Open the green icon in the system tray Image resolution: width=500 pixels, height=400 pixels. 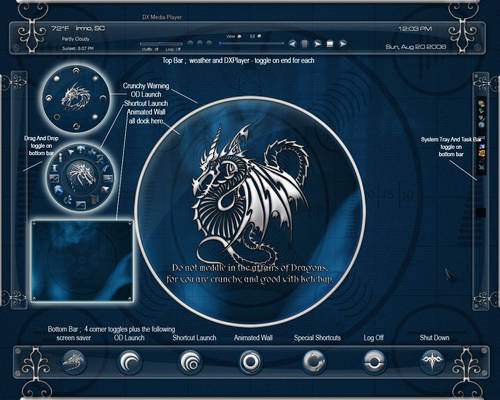pos(481,110)
